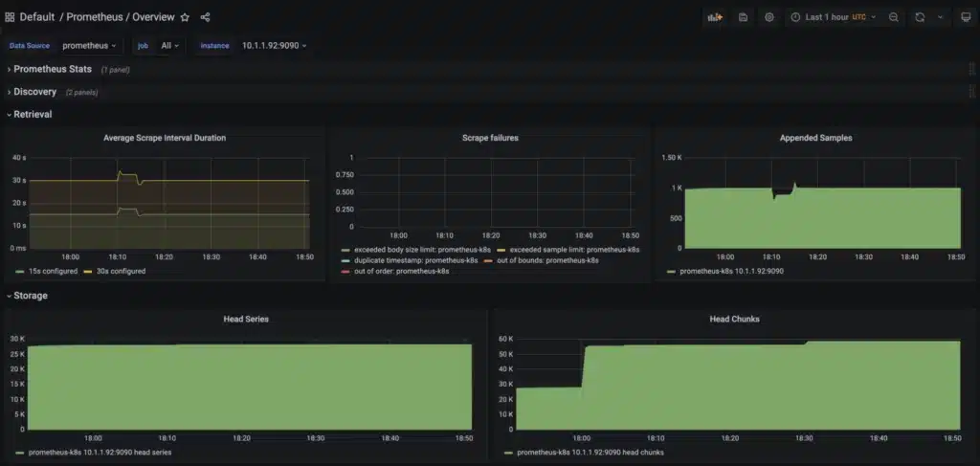The image size is (980, 466).
Task: Click the spike in Average Scrape Interval graph
Action: point(120,172)
